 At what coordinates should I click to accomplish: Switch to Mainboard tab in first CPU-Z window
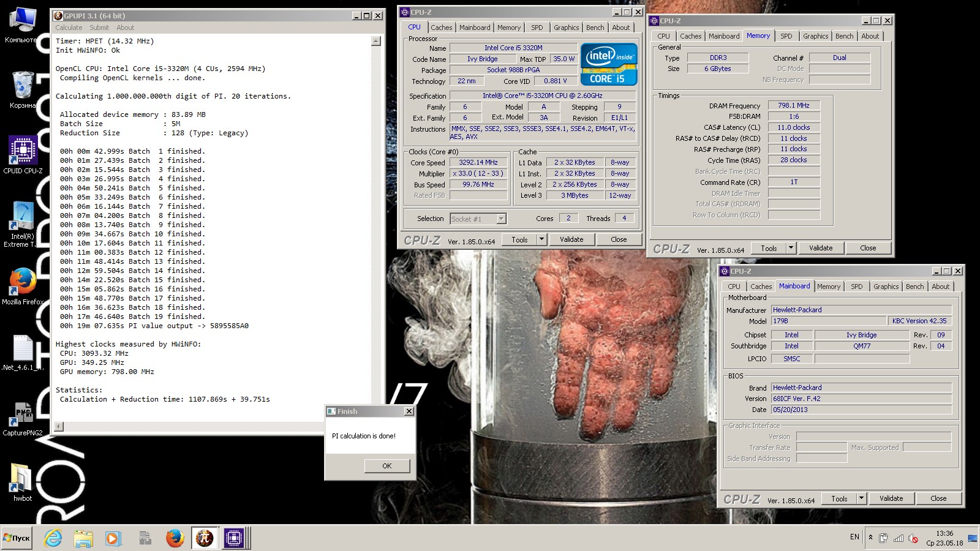pos(475,28)
